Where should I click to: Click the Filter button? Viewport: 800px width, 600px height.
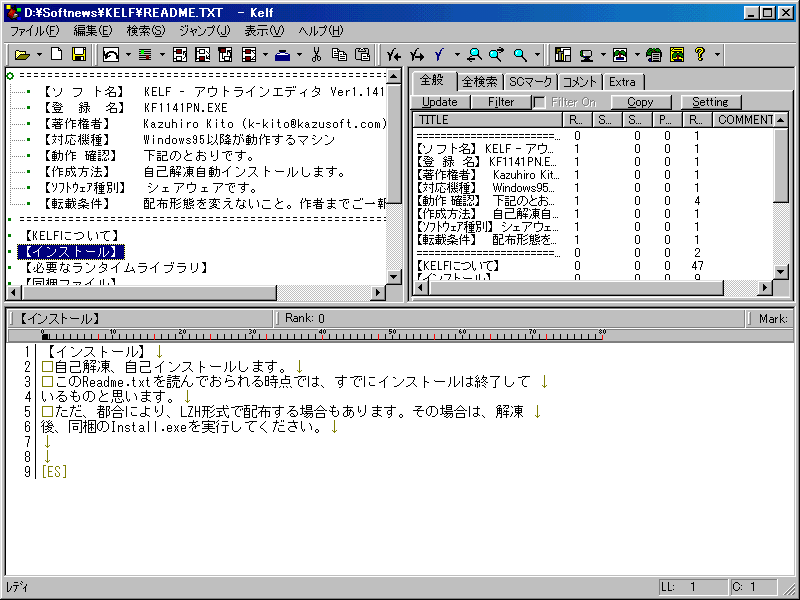click(x=501, y=102)
